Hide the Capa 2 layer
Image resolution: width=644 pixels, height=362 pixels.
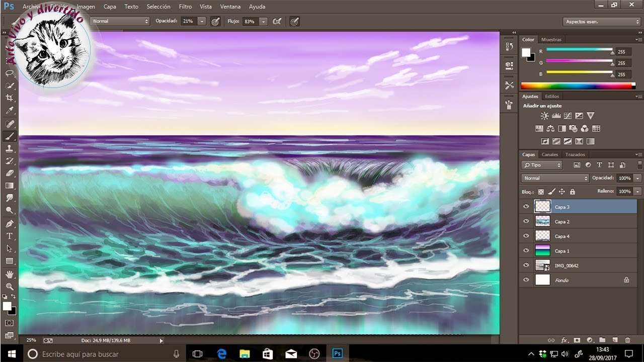click(x=526, y=221)
